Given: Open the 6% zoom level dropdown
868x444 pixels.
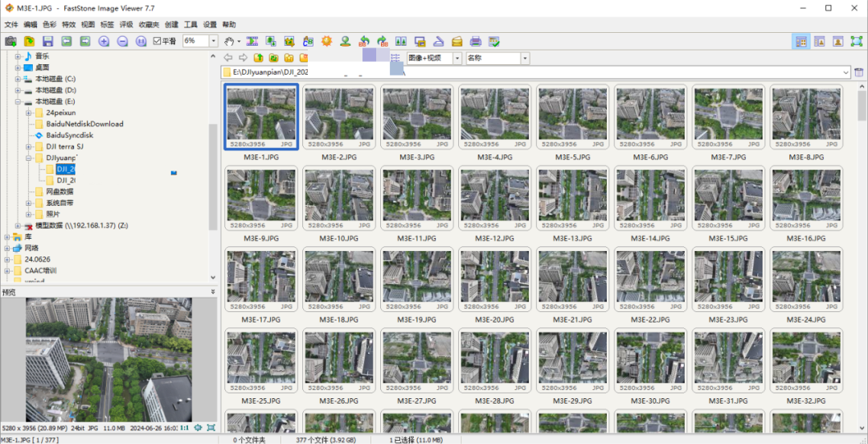Looking at the screenshot, I should click(214, 41).
